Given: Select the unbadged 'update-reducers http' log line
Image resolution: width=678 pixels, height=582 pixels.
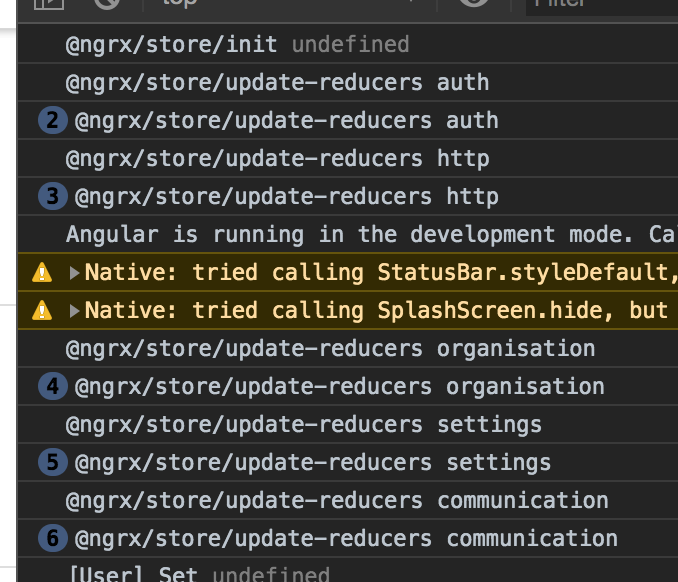Looking at the screenshot, I should [277, 159].
